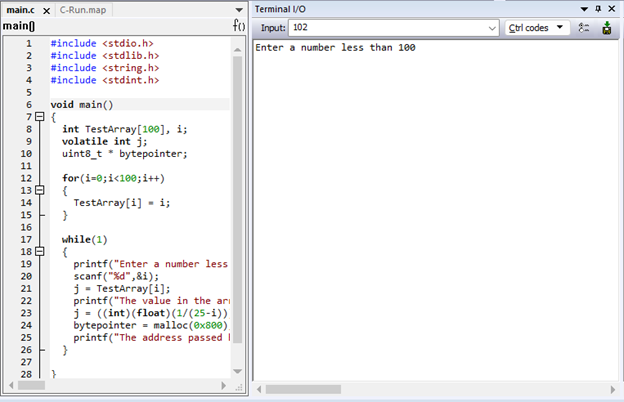Viewport: 624px width, 402px height.
Task: Switch to the C-Run.map tab
Action: (82, 10)
